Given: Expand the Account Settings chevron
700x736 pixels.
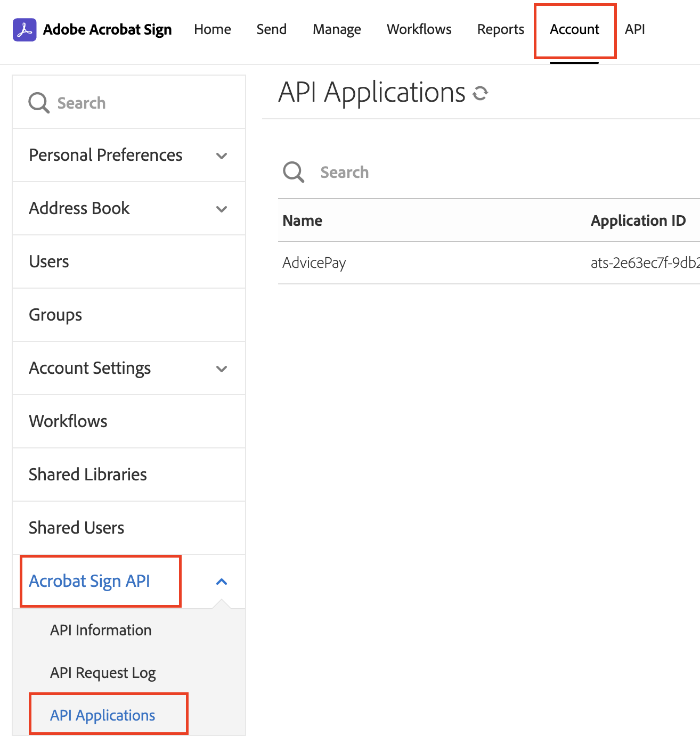Looking at the screenshot, I should click(x=222, y=369).
